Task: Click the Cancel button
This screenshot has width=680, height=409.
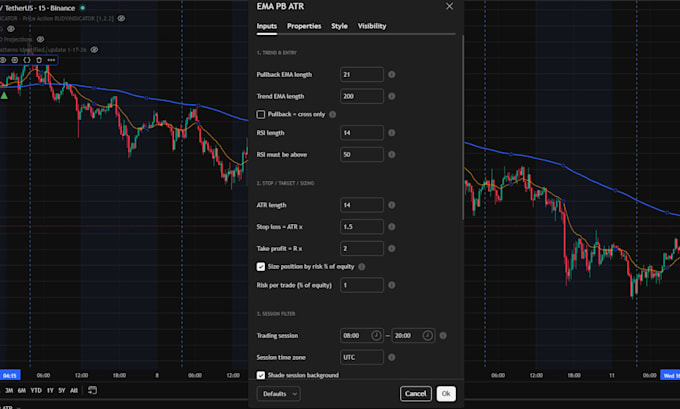Action: click(x=415, y=394)
